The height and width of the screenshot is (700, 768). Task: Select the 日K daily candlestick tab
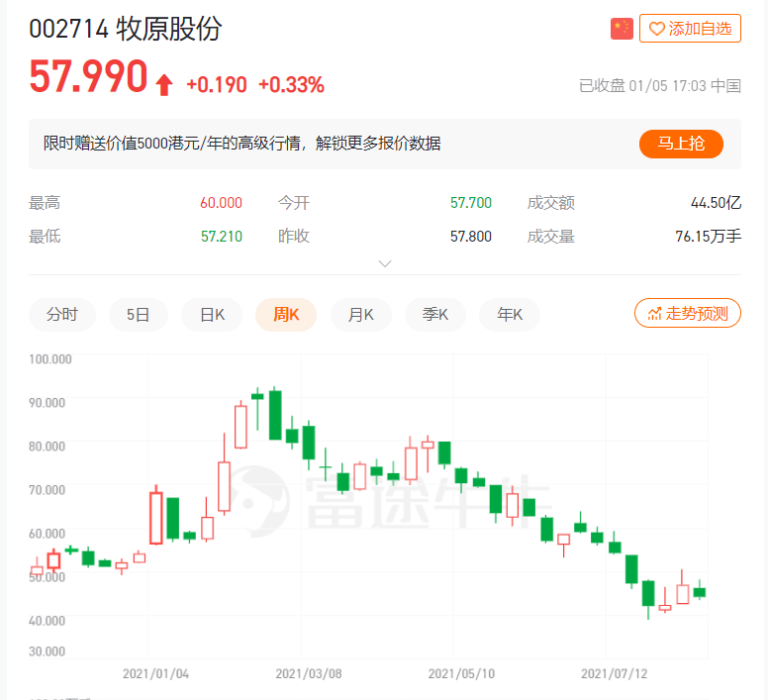coord(212,315)
